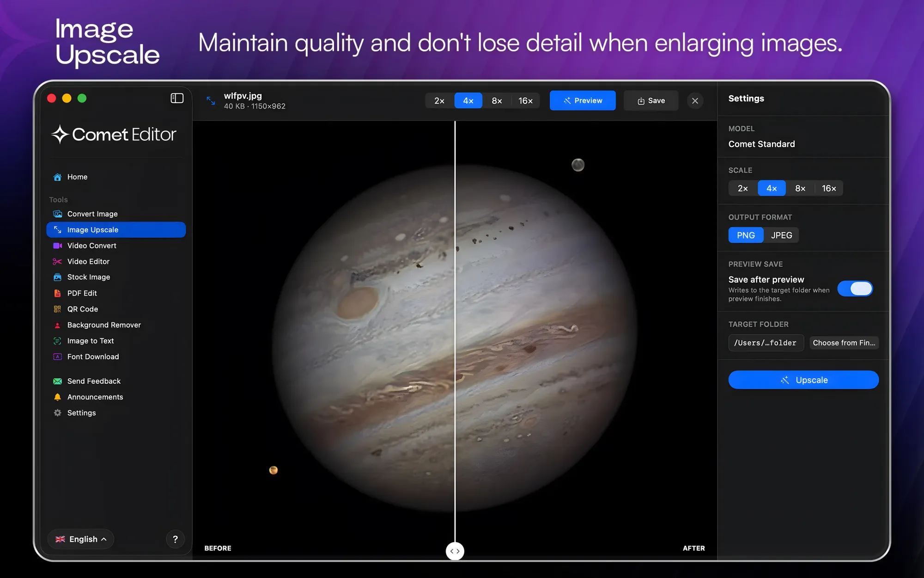The height and width of the screenshot is (578, 924).
Task: Click the before/after comparison slider handle
Action: [455, 551]
